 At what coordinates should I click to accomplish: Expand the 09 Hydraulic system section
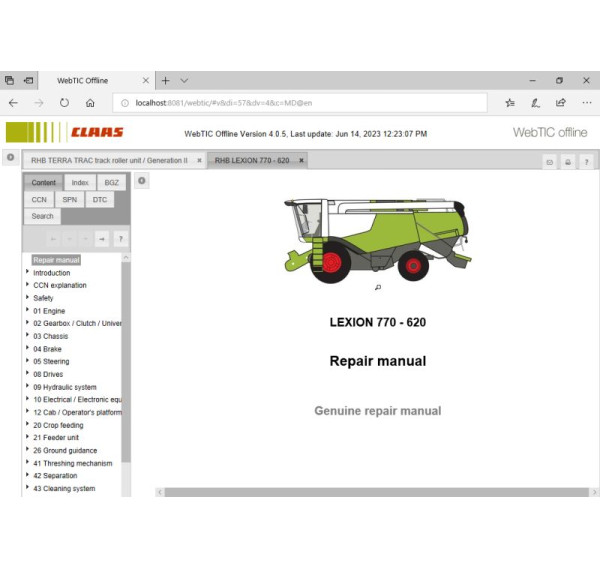click(x=27, y=387)
